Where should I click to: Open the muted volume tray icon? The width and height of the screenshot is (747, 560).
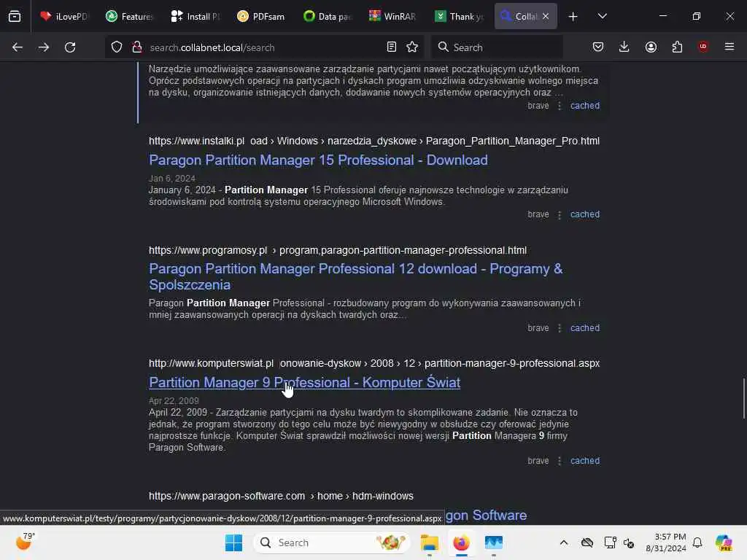click(629, 542)
